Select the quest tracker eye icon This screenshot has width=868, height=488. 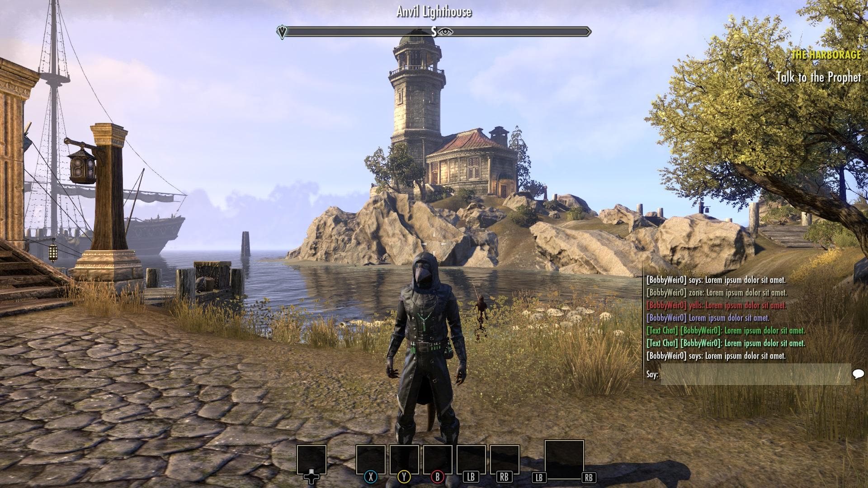click(x=449, y=31)
